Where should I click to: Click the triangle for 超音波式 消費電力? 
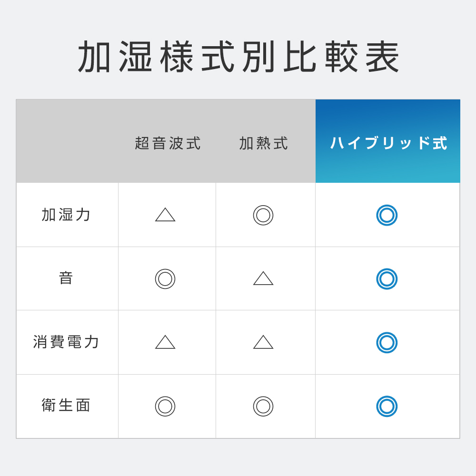pos(165,343)
